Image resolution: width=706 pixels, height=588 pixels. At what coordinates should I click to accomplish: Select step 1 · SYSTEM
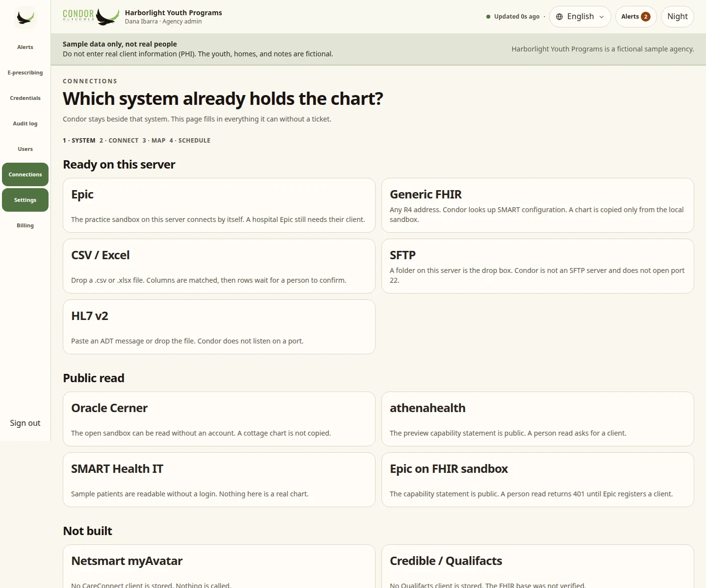[x=79, y=140]
